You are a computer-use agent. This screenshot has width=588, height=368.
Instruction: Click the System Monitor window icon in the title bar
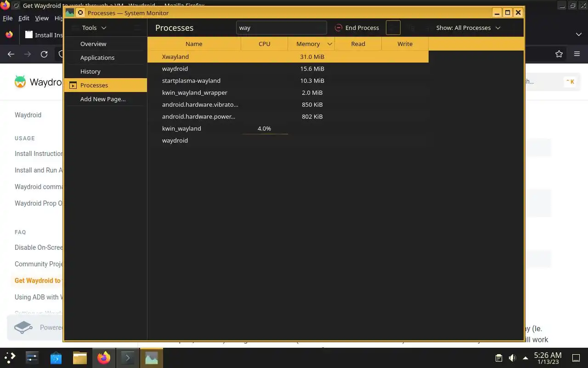pos(70,13)
